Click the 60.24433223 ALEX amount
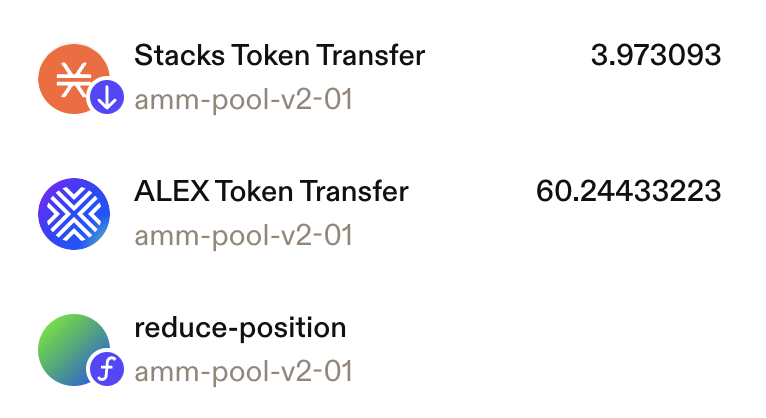 pyautogui.click(x=628, y=191)
